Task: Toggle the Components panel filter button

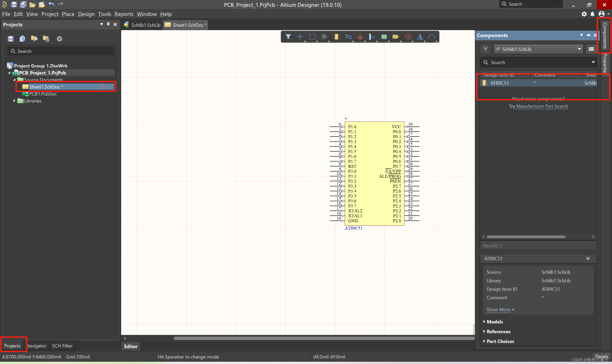Action: [485, 49]
